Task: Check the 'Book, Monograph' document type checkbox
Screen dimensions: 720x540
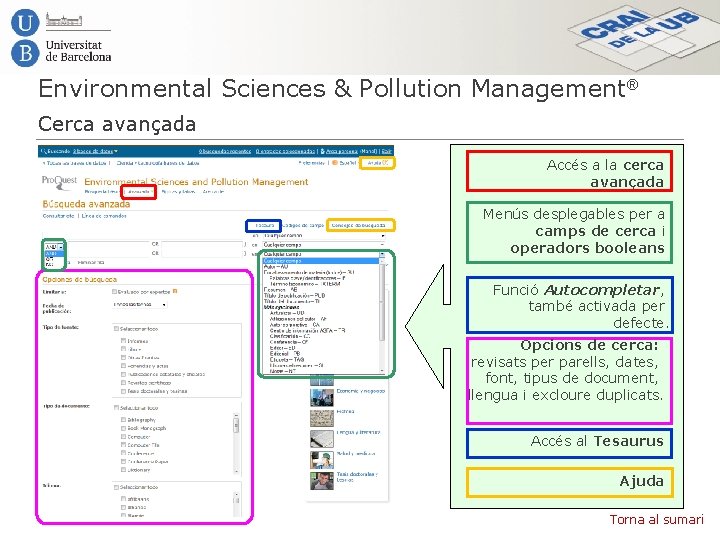Action: (x=123, y=428)
